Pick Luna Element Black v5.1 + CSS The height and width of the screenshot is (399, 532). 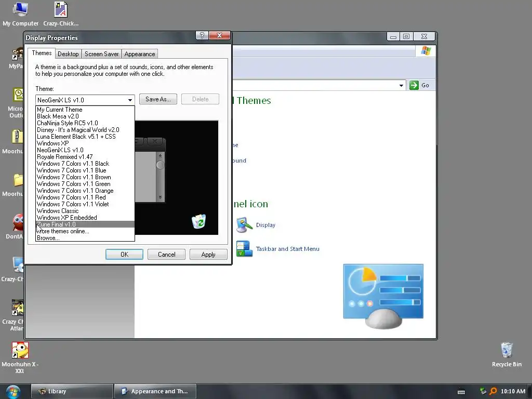[x=85, y=137]
